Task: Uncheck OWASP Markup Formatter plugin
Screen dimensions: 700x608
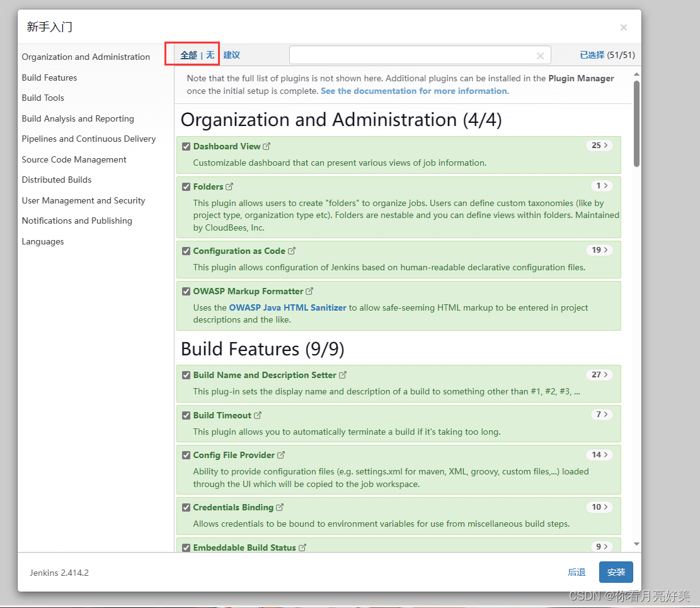Action: 186,291
